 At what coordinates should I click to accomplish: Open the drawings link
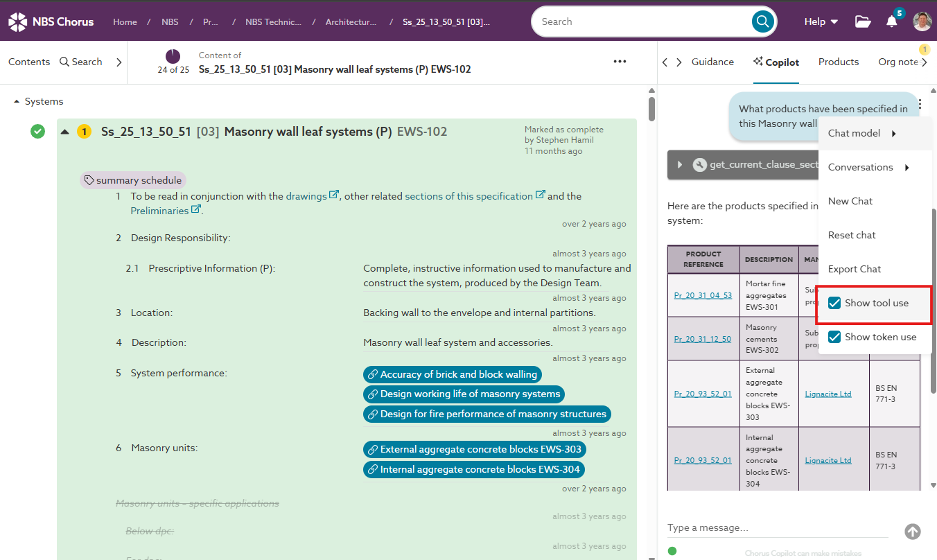coord(306,196)
